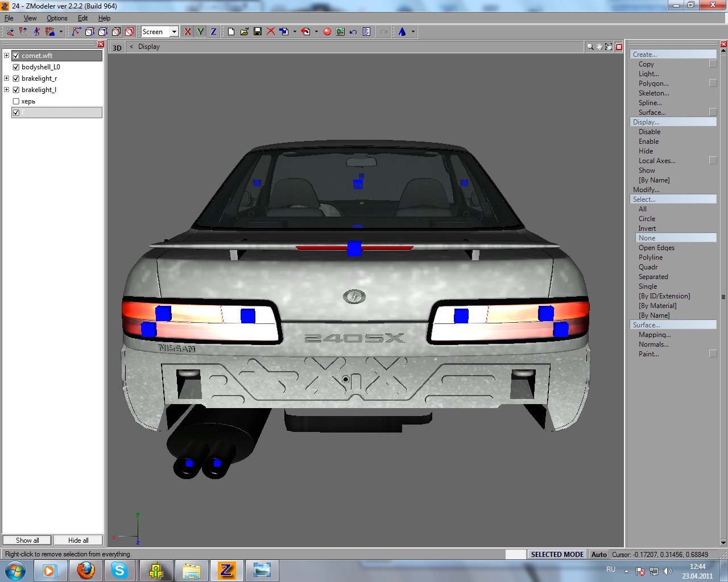
Task: Save the model with the floppy disk icon
Action: 258,32
